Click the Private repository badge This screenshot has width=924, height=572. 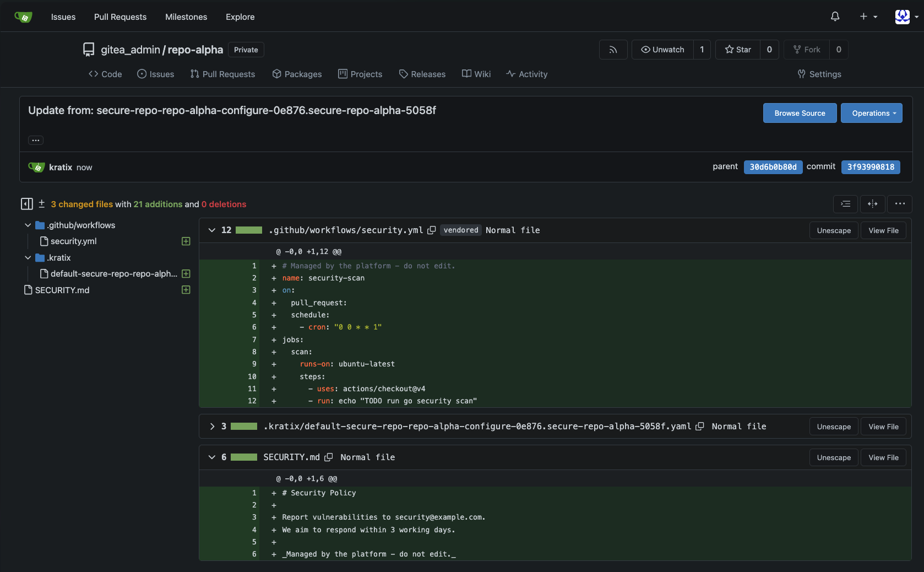(246, 50)
